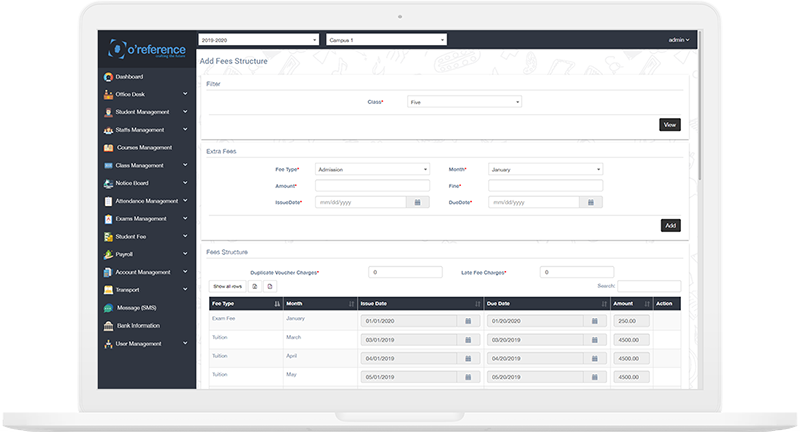
Task: Open the Fee Type dropdown showing Admission
Action: tap(372, 170)
